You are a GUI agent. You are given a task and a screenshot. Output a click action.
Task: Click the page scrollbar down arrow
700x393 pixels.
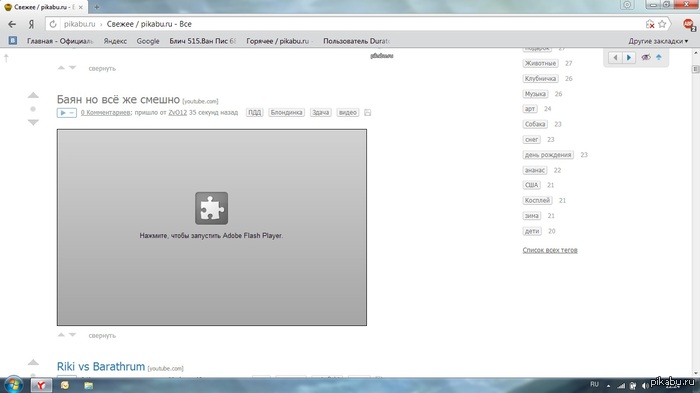click(x=696, y=373)
